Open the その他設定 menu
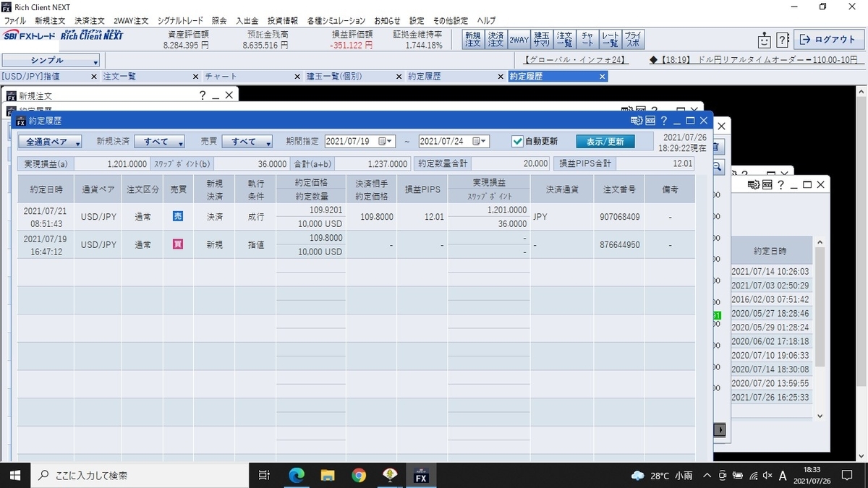The image size is (868, 488). tap(451, 21)
